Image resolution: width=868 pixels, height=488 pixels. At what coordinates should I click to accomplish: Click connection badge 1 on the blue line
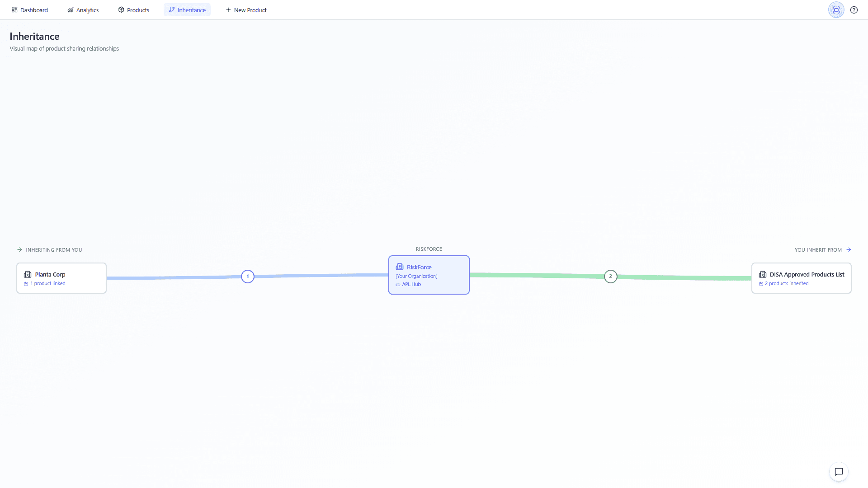tap(248, 276)
